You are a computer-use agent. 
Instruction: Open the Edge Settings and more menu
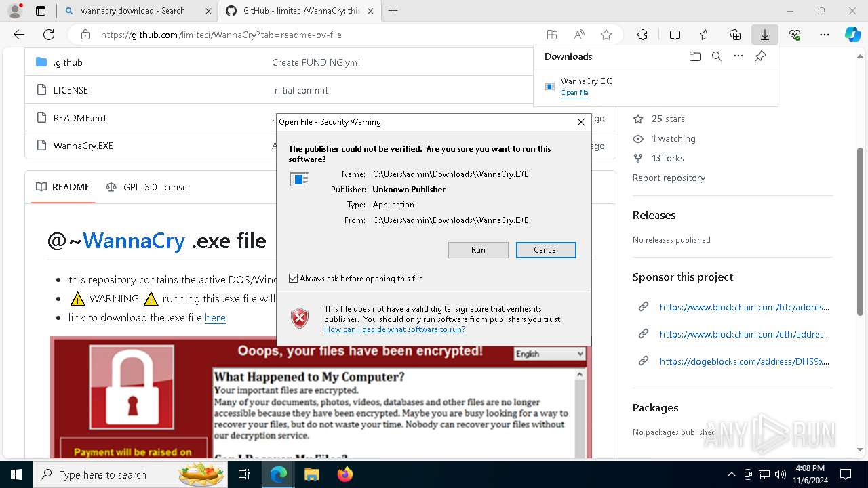pos(825,35)
